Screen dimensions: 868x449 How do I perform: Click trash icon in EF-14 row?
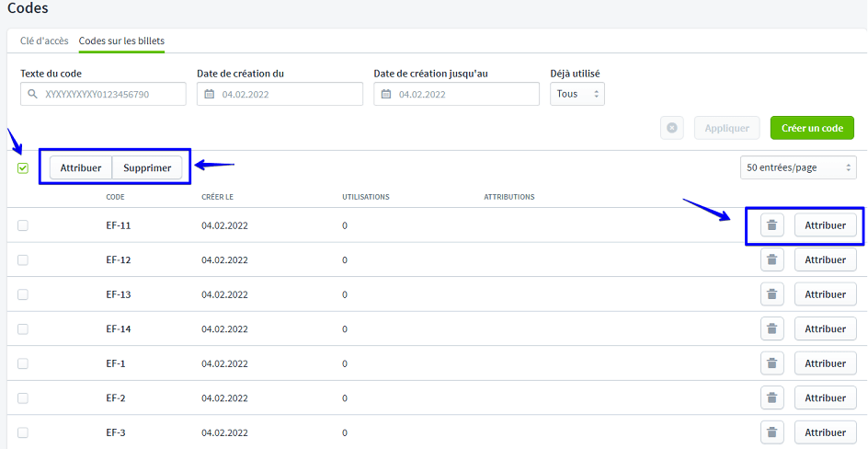(x=772, y=328)
